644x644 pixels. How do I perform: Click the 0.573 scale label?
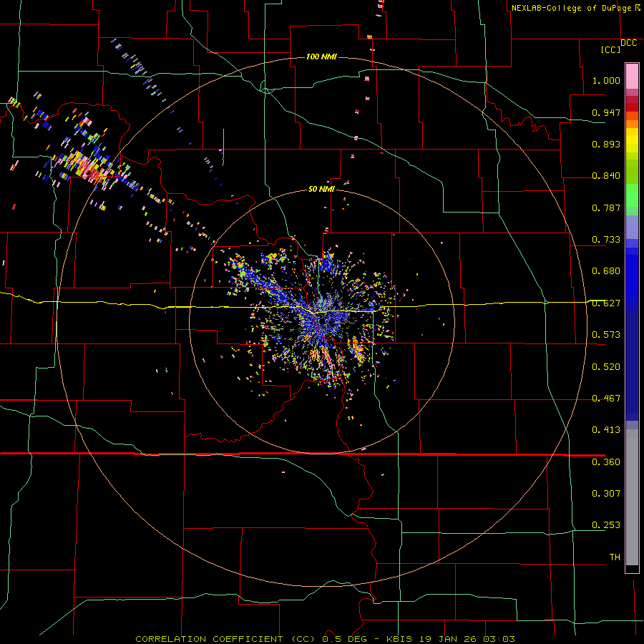pyautogui.click(x=606, y=335)
